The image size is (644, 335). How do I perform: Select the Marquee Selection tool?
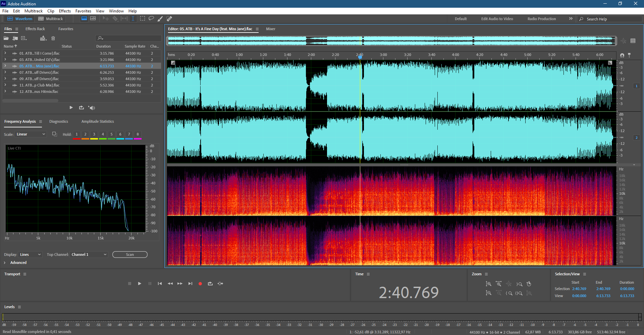[x=143, y=19]
